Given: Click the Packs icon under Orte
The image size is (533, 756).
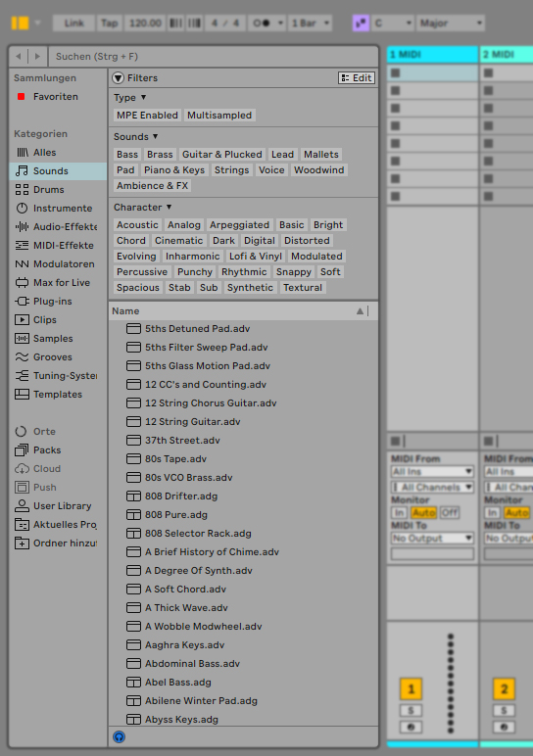Looking at the screenshot, I should coord(22,450).
